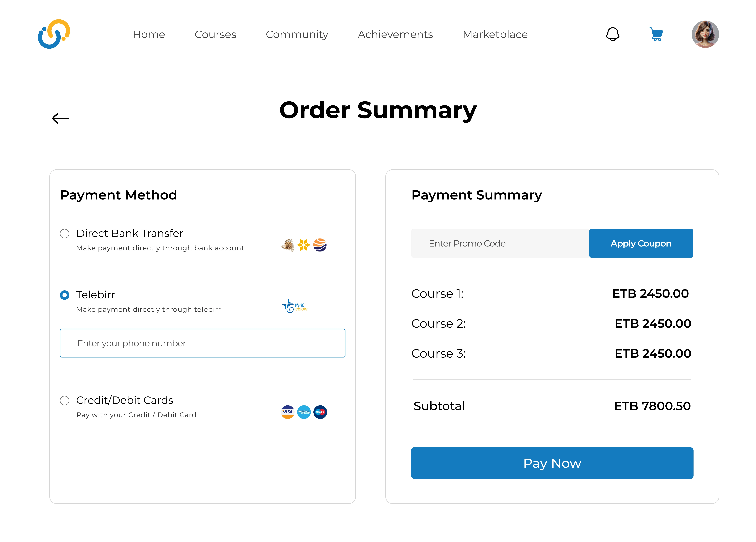Go to the Marketplace page
The image size is (756, 542).
[495, 34]
